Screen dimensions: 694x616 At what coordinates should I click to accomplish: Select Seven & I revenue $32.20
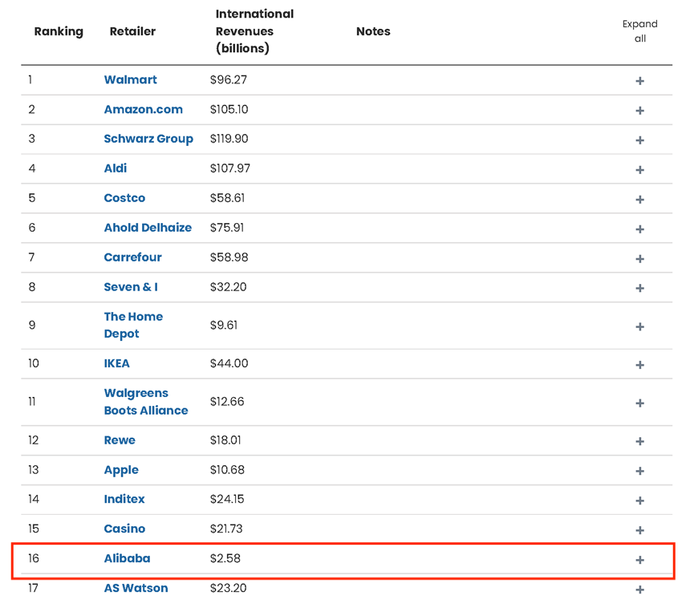point(228,287)
